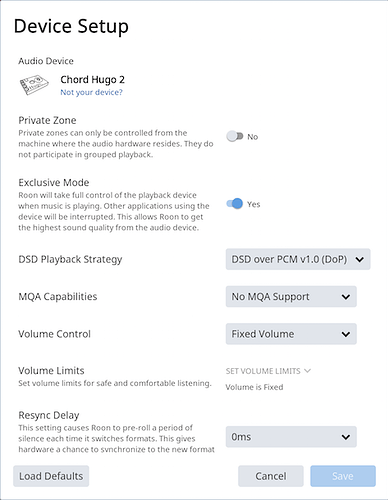Click the Cancel button
The width and height of the screenshot is (388, 500).
pyautogui.click(x=271, y=476)
